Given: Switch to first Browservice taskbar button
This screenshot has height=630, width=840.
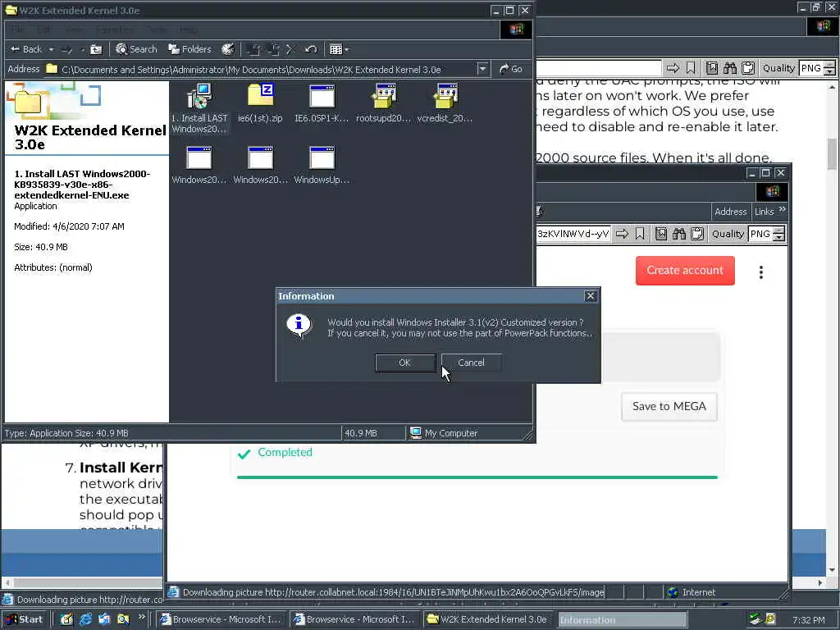Looking at the screenshot, I should click(221, 619).
